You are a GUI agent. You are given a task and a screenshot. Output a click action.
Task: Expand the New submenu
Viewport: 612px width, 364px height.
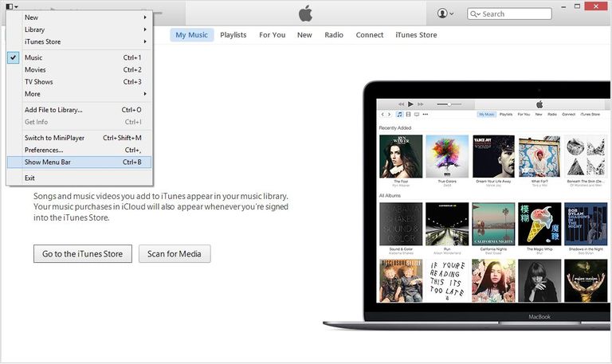click(79, 18)
